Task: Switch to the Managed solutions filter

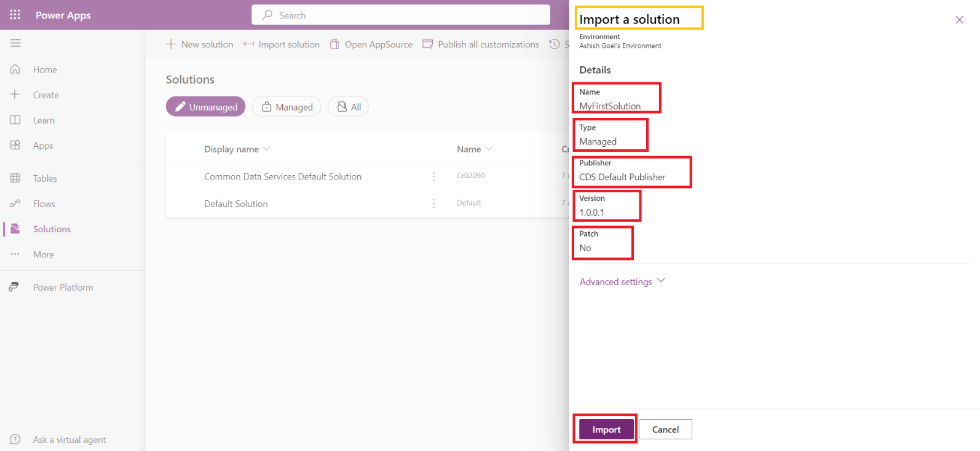Action: 286,107
